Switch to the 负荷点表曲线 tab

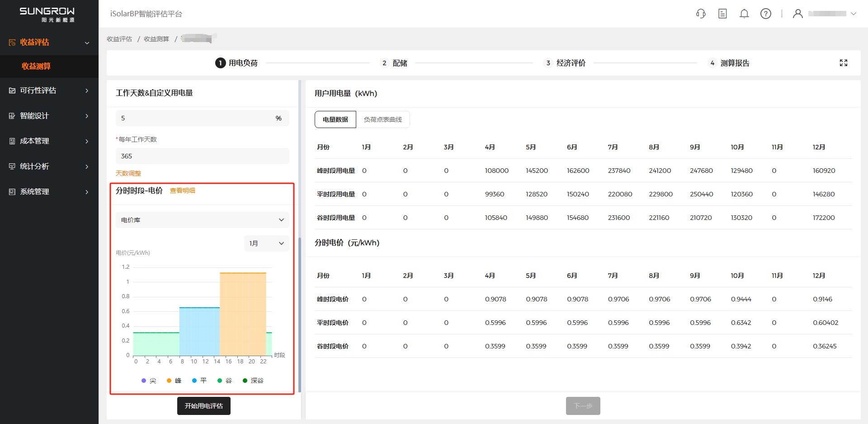[382, 119]
